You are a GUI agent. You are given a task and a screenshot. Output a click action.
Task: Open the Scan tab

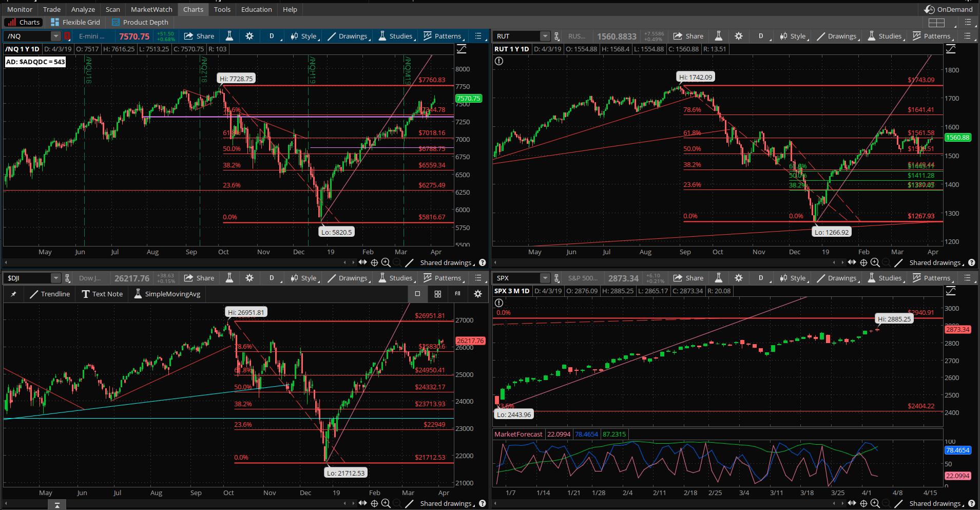click(113, 9)
